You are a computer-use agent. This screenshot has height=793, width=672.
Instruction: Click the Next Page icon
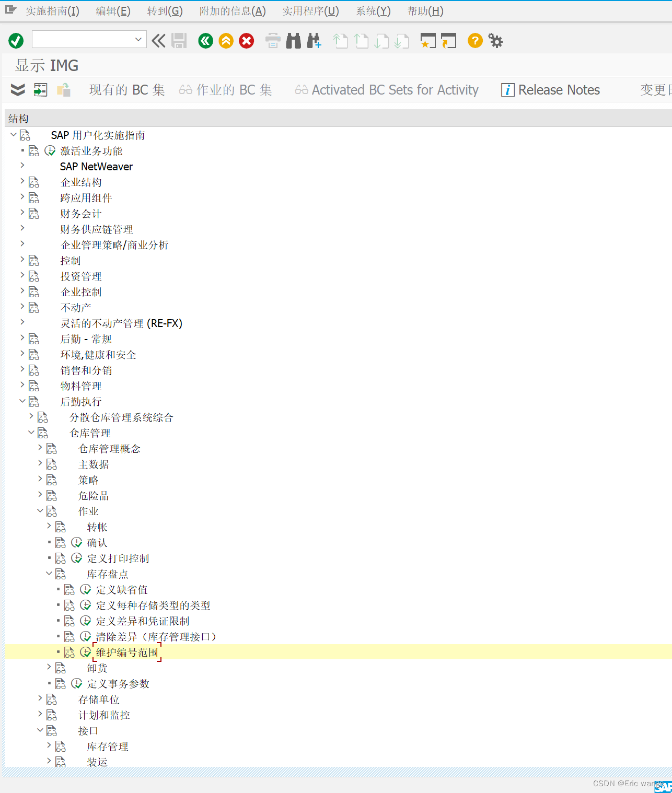(x=381, y=40)
